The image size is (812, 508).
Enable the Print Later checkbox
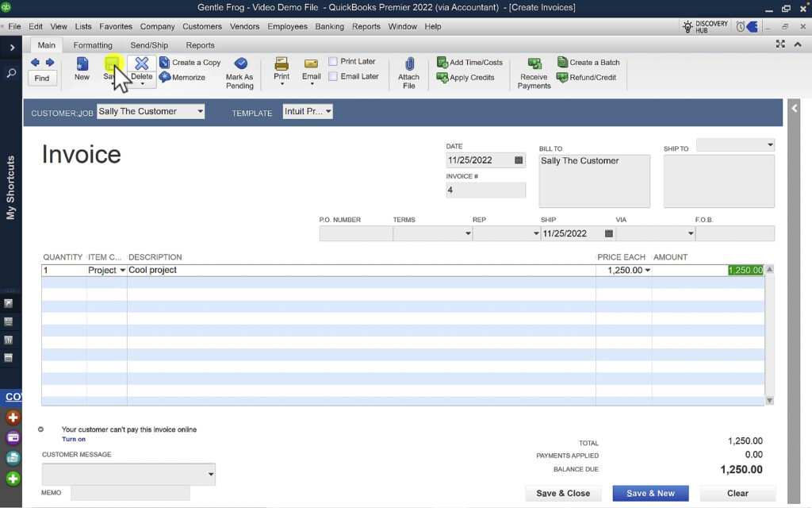(333, 61)
